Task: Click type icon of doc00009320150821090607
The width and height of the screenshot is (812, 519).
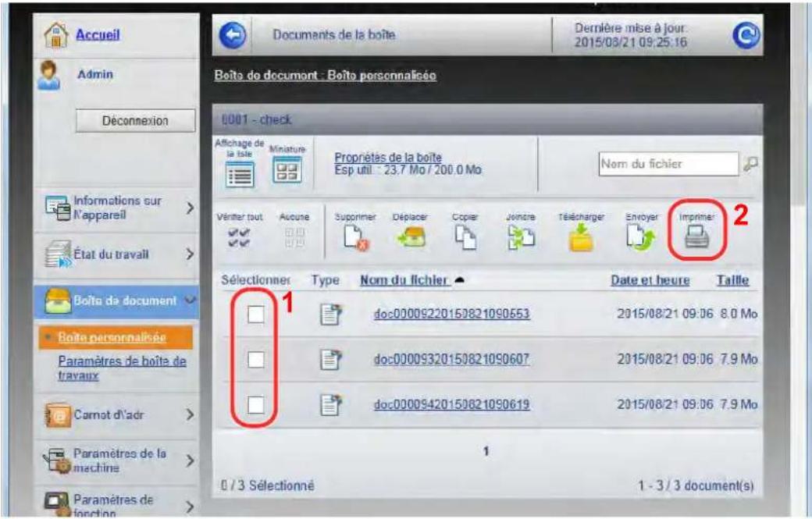Action: pyautogui.click(x=331, y=360)
